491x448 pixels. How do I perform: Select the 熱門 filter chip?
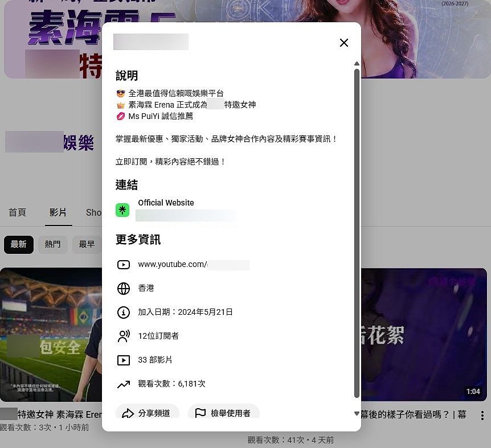point(52,244)
